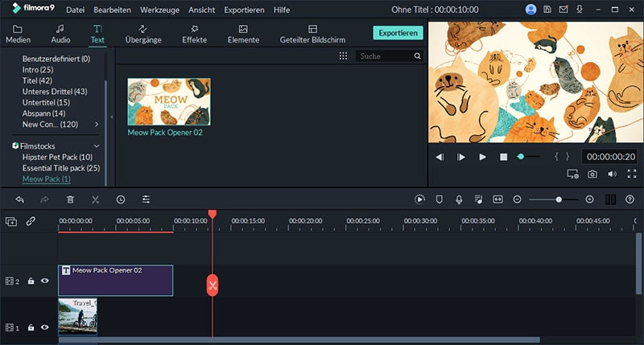Viewport: 644px width, 345px height.
Task: Click the save project icon
Action: click(x=547, y=9)
